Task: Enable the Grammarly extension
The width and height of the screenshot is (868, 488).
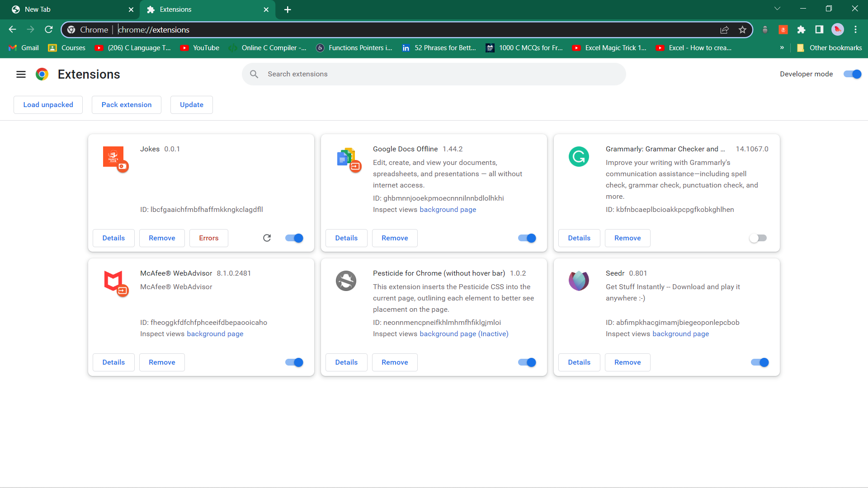Action: click(x=758, y=238)
